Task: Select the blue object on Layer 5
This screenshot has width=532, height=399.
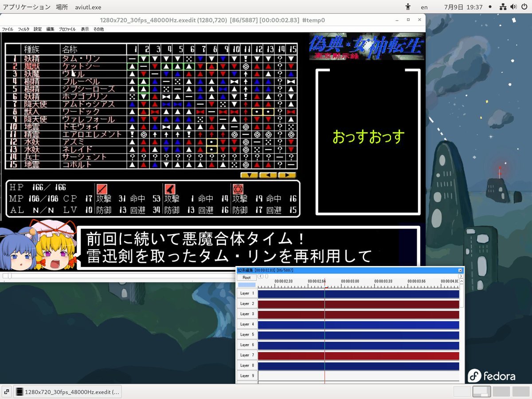Action: [x=358, y=335]
